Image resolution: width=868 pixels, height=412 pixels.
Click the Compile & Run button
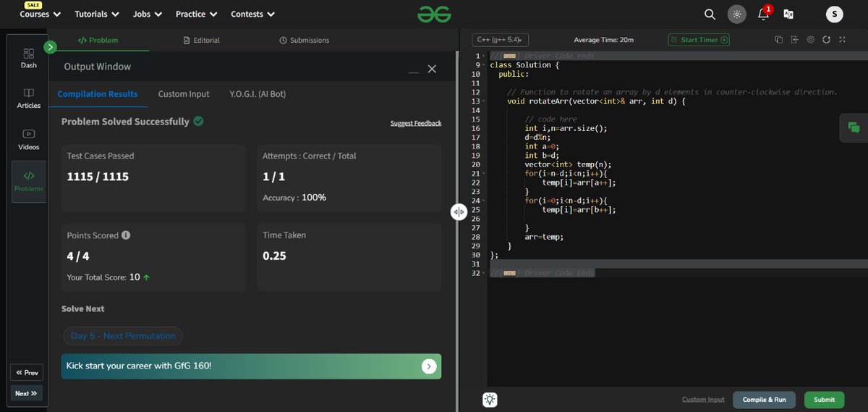point(765,399)
